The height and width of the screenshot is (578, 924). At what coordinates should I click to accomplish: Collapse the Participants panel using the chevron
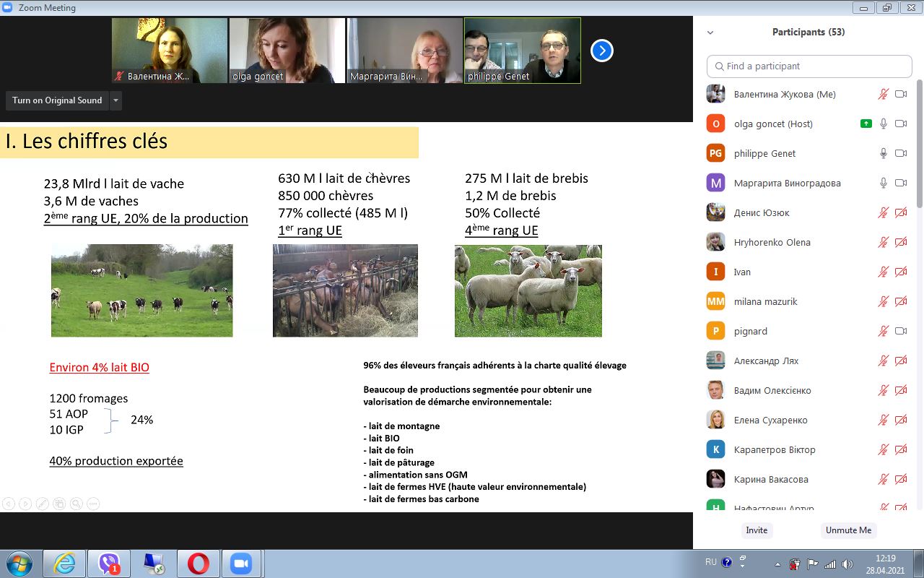(x=710, y=33)
